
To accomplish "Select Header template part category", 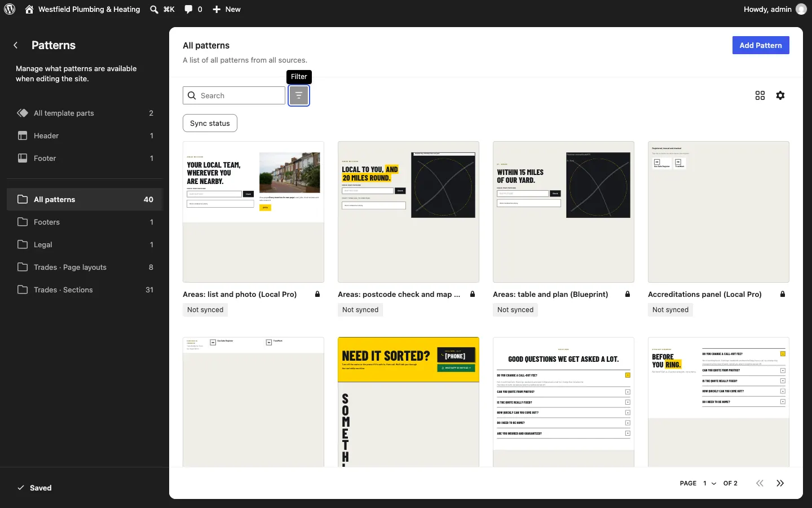I will click(x=85, y=135).
